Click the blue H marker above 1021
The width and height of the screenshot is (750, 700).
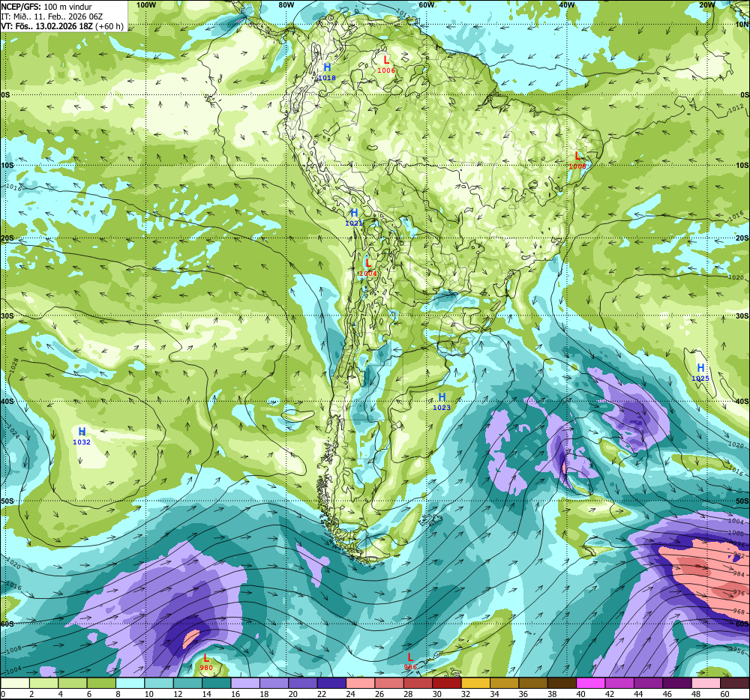click(x=354, y=213)
